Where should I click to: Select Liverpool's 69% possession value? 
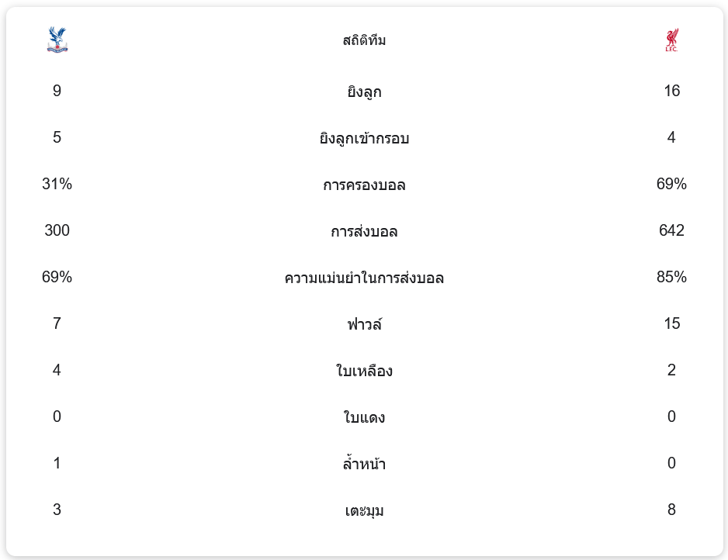(x=671, y=184)
